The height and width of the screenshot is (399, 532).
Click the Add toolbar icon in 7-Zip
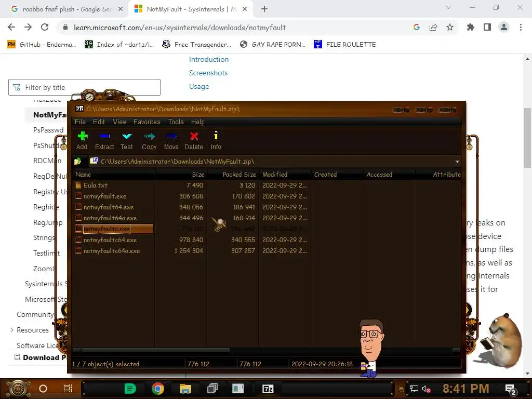coord(82,140)
